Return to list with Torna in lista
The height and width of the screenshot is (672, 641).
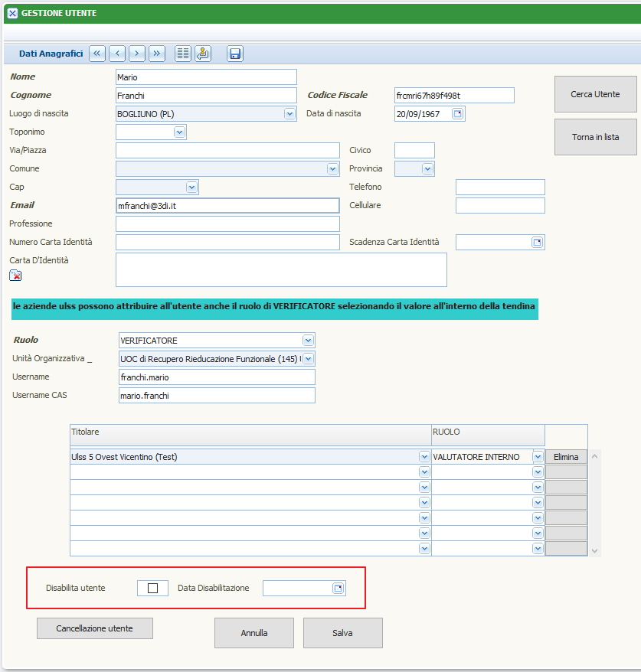[595, 137]
